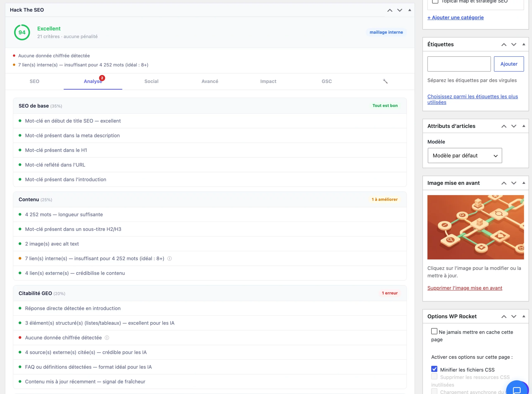Click 'Réponse directe détectée en introduction' row
The image size is (532, 394).
(x=210, y=308)
